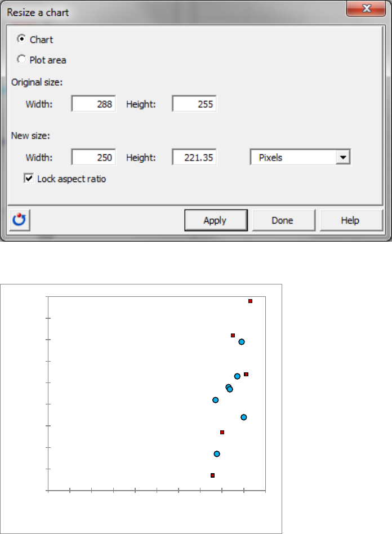Click the Done button
Screen dimensions: 392x534
click(283, 220)
